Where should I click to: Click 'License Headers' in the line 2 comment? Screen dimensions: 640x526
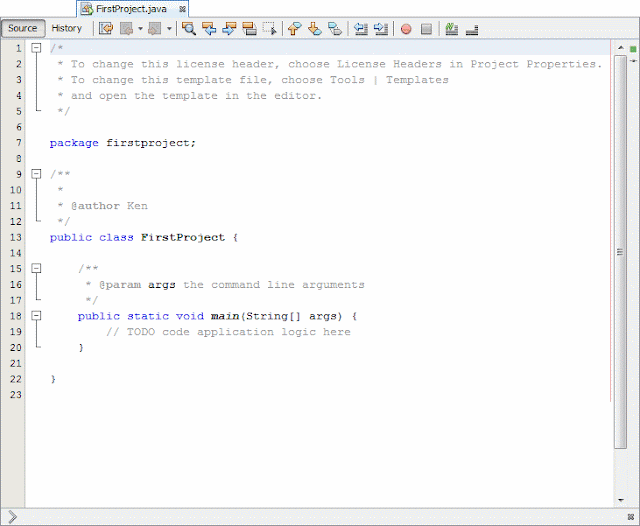tap(389, 64)
